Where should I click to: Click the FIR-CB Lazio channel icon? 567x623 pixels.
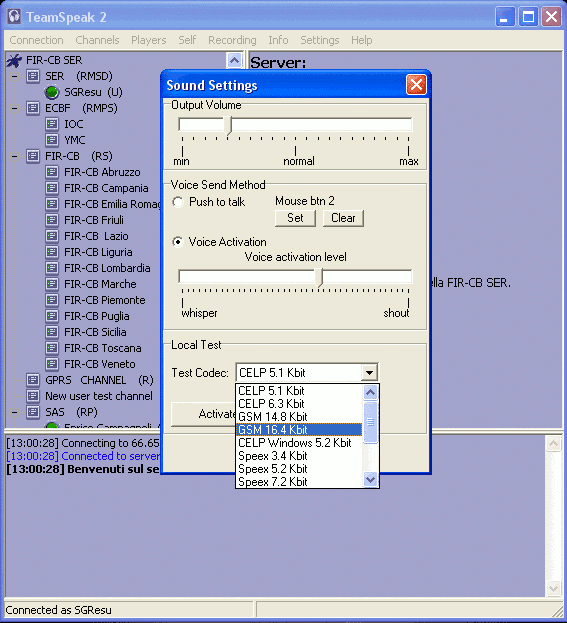coord(52,236)
